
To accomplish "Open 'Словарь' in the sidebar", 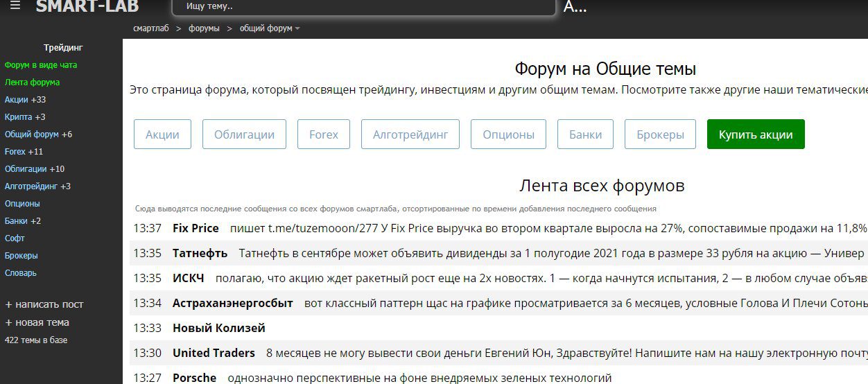I will tap(20, 273).
